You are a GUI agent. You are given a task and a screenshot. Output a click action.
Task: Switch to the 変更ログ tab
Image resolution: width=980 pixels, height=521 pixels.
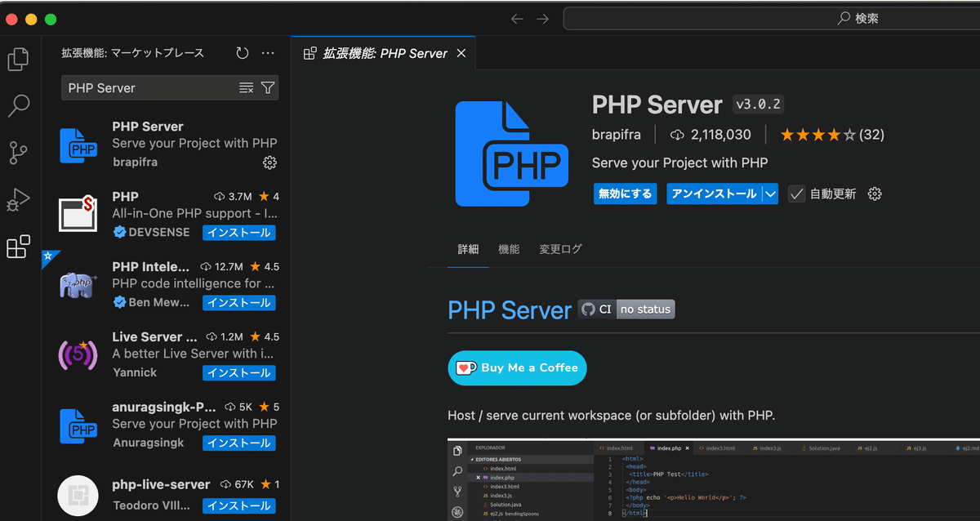[x=560, y=249]
